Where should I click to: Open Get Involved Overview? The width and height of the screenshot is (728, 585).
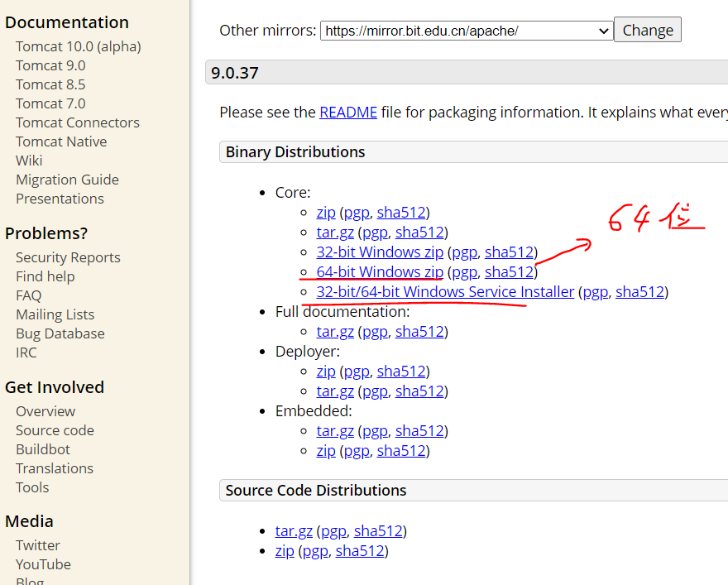(x=45, y=412)
